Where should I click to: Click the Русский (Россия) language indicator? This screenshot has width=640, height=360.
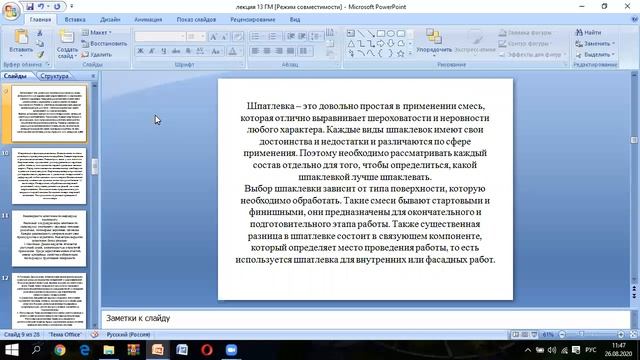click(128, 334)
